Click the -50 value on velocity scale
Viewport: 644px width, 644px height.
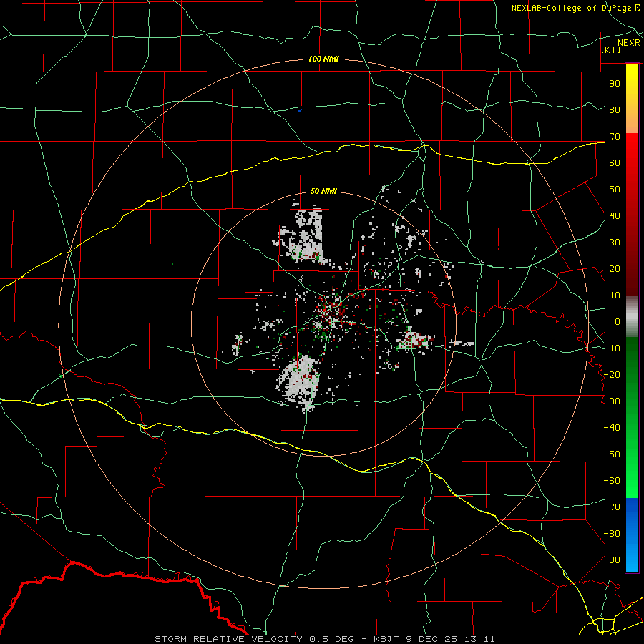612,454
